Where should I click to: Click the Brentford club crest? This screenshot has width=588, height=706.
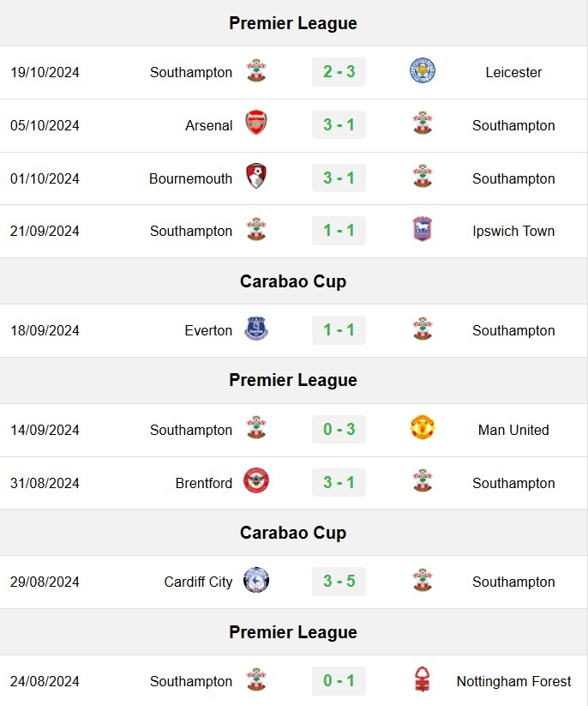pyautogui.click(x=256, y=481)
